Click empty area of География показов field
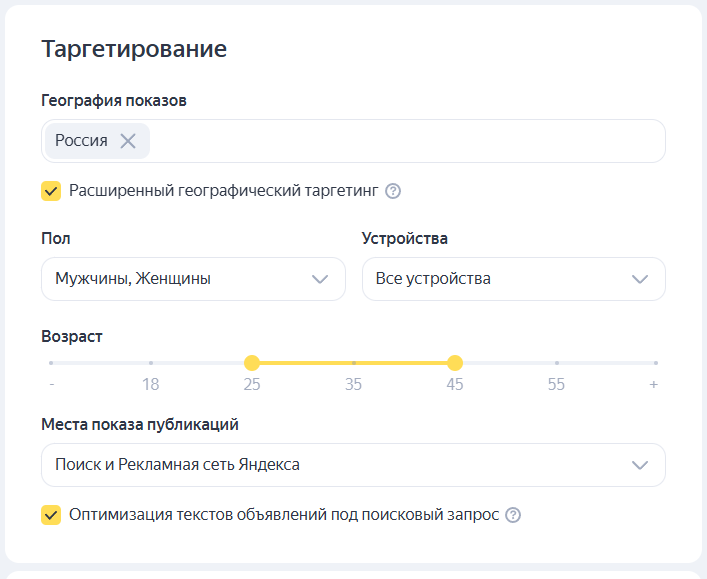This screenshot has width=707, height=579. 400,141
